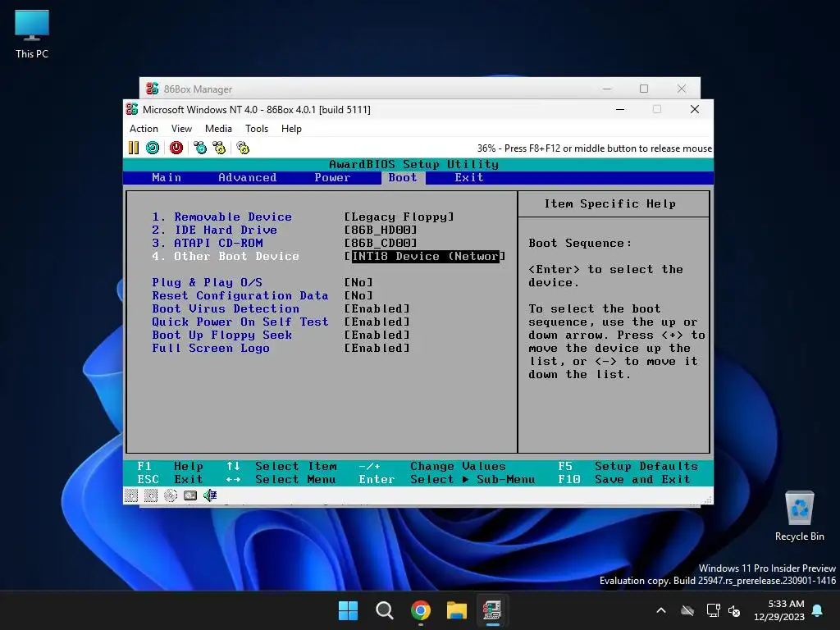
Task: Select the BIOS Boot tab
Action: click(403, 177)
